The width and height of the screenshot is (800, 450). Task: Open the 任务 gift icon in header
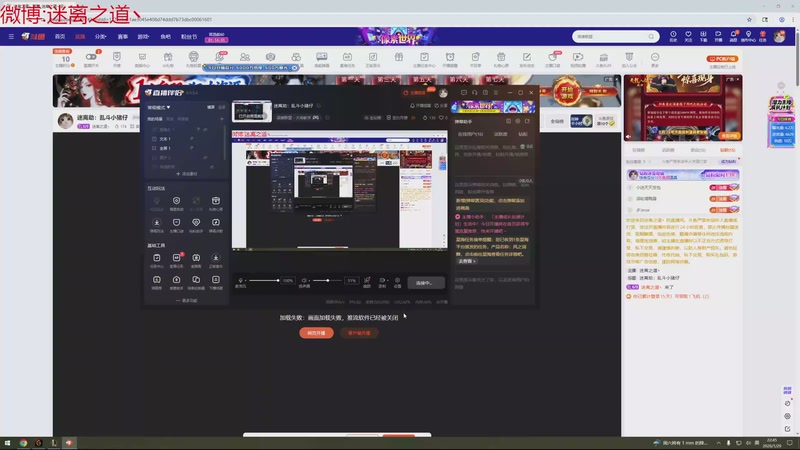click(x=763, y=36)
